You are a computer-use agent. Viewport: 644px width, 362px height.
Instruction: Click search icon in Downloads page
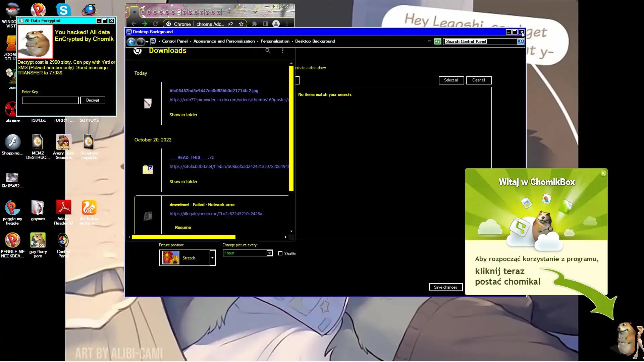(x=268, y=51)
